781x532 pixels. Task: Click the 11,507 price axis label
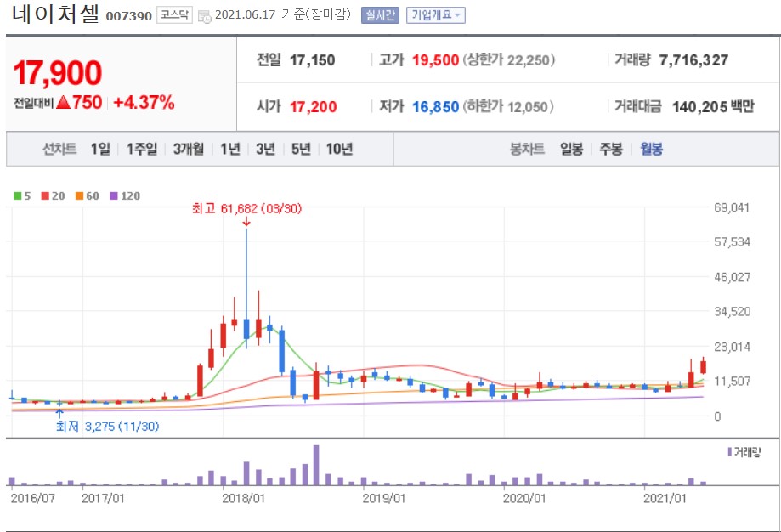tap(732, 382)
